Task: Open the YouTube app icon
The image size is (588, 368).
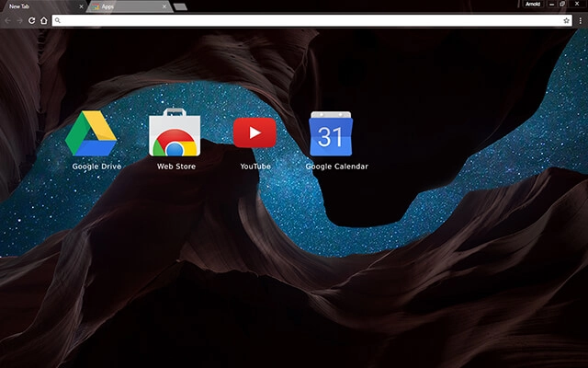Action: tap(254, 132)
